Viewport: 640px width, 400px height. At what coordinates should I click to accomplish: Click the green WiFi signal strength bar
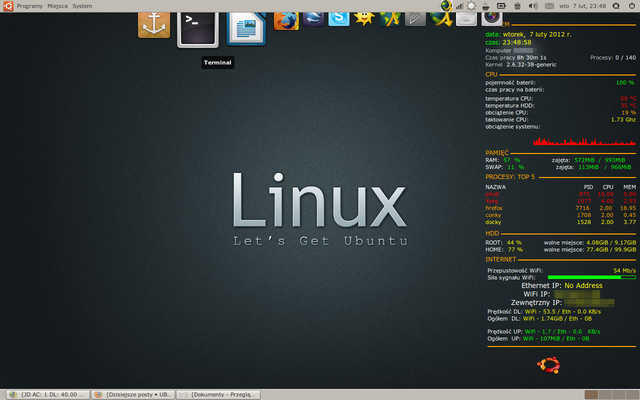[x=591, y=277]
